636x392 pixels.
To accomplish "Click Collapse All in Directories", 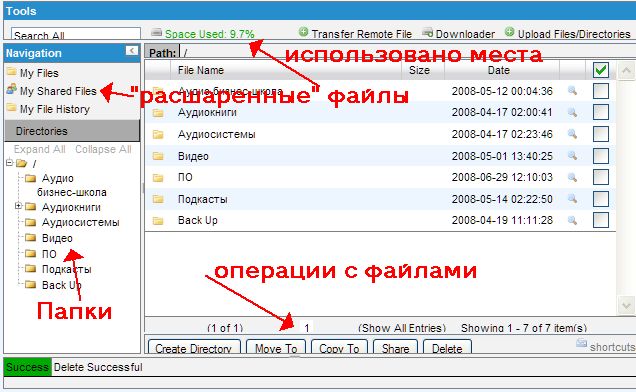I will click(103, 149).
